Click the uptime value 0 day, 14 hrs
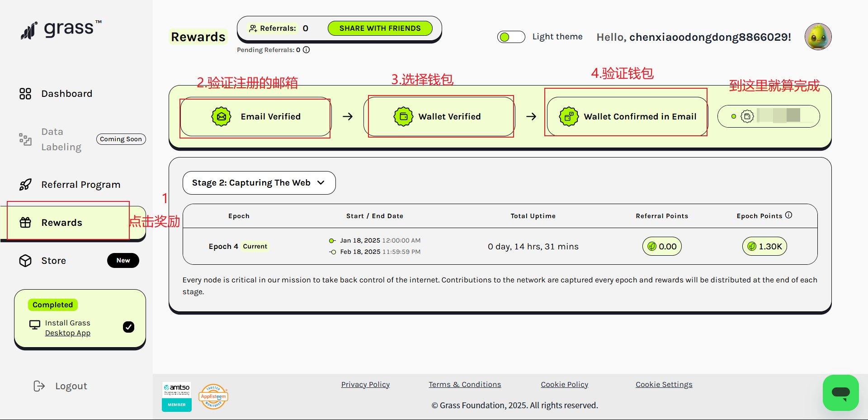This screenshot has width=868, height=420. (533, 247)
